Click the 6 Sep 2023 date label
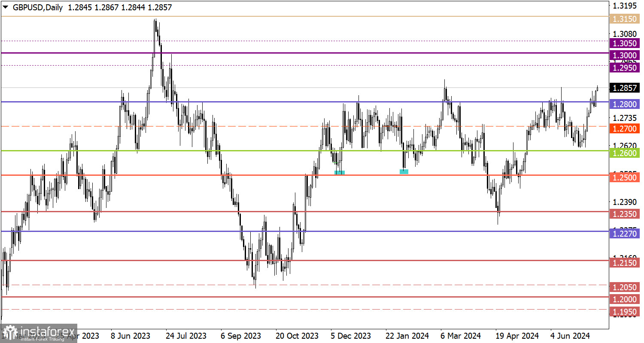The image size is (644, 343). pos(241,335)
